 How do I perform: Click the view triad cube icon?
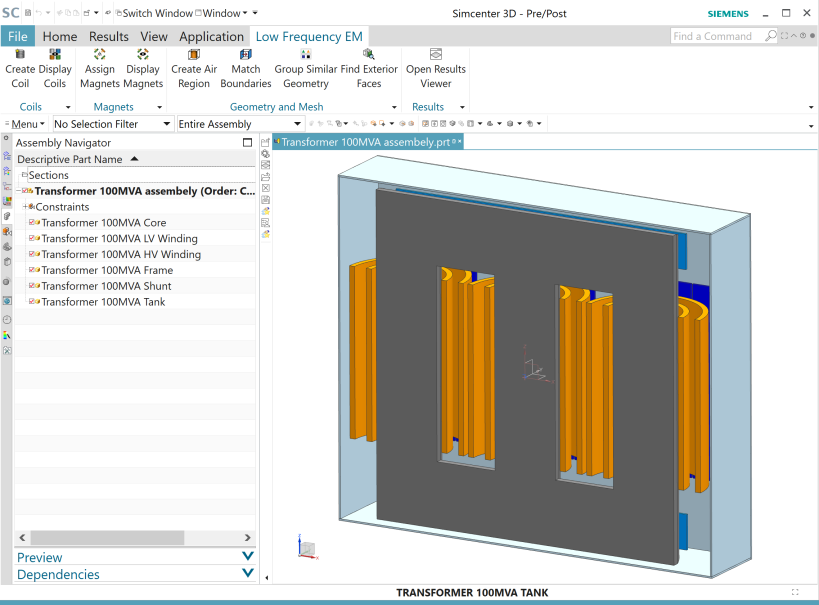[x=307, y=549]
